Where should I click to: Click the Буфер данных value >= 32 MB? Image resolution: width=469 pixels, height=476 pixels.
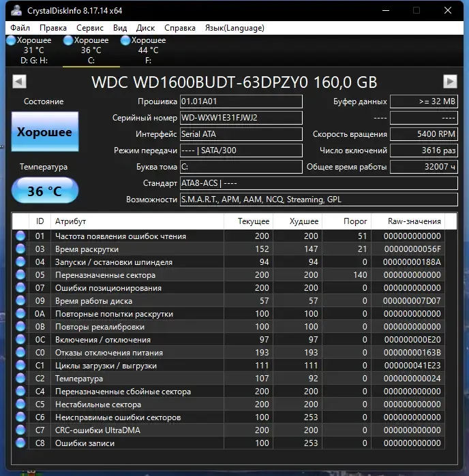coord(424,101)
